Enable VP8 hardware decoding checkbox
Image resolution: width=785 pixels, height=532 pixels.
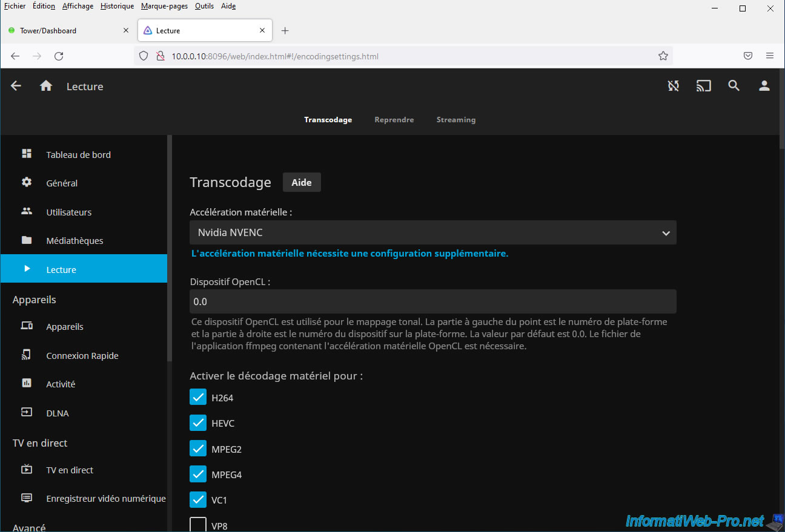tap(198, 525)
